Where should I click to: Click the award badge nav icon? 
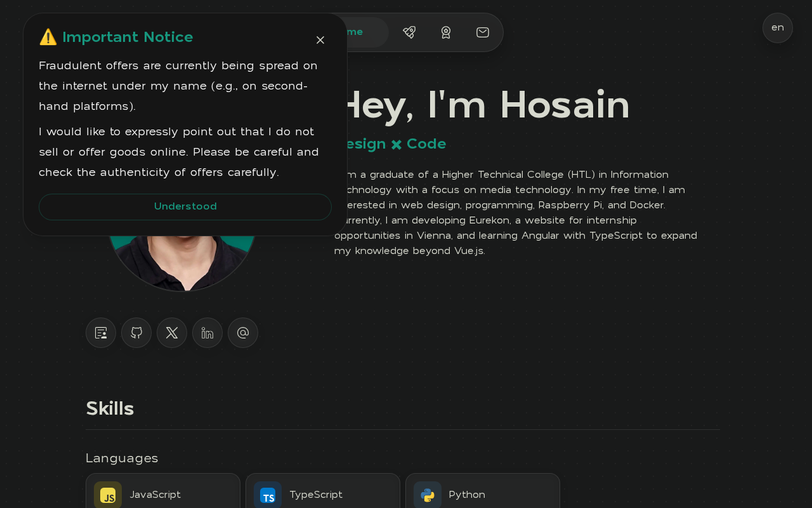[x=446, y=32]
